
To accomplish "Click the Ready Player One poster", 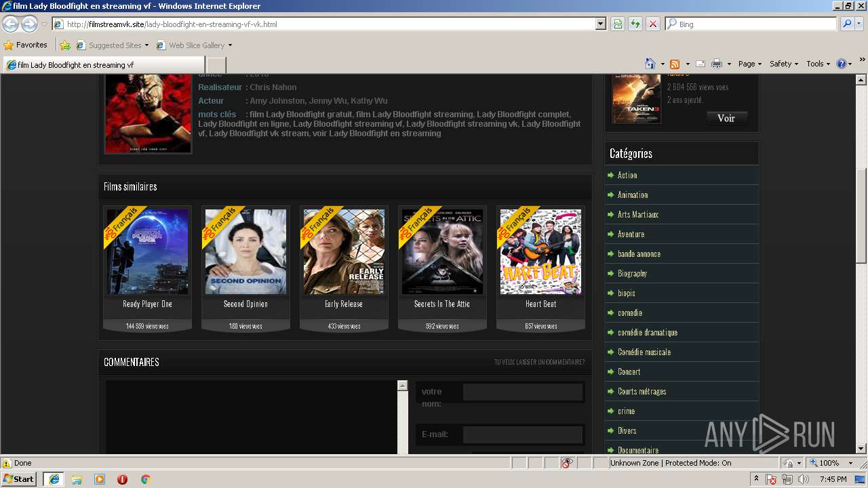I will 147,251.
